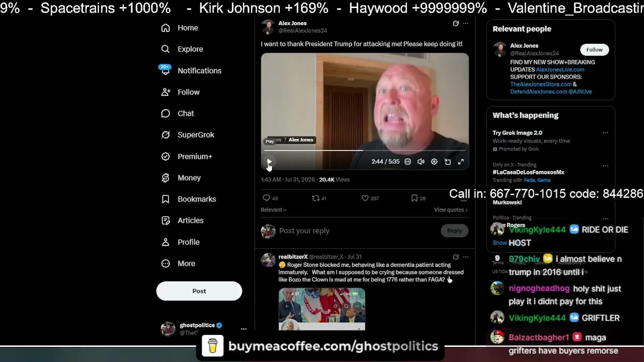
Task: Open DefendAlexJones.com link
Action: coord(538,92)
